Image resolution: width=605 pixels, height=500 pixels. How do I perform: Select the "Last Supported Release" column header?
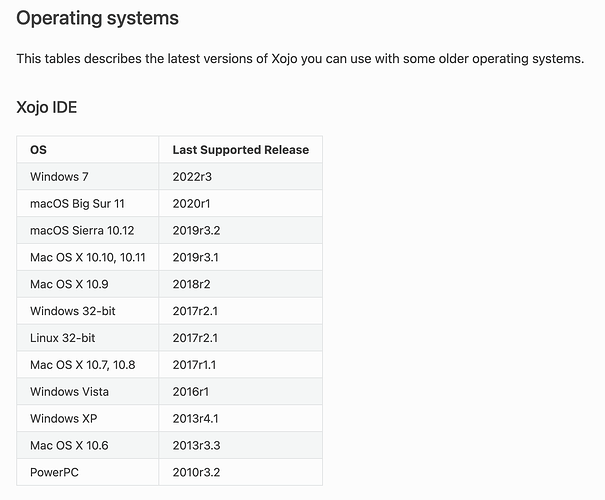[x=240, y=150]
